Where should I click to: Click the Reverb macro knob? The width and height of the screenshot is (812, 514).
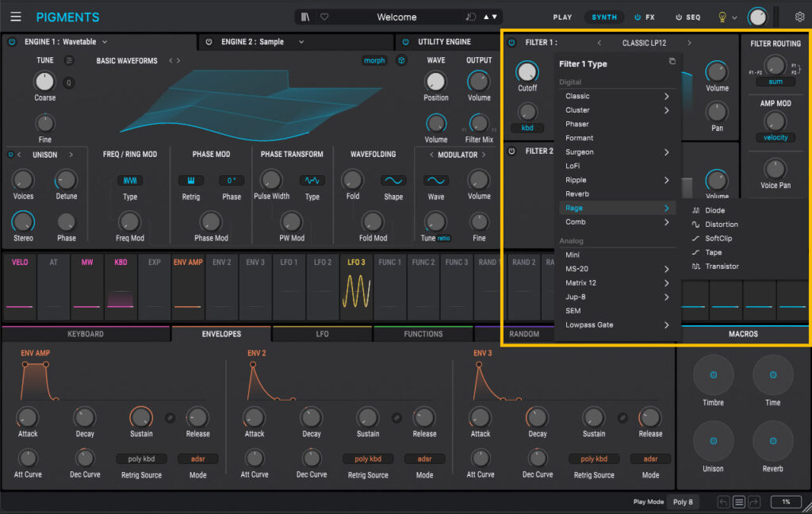tap(772, 441)
